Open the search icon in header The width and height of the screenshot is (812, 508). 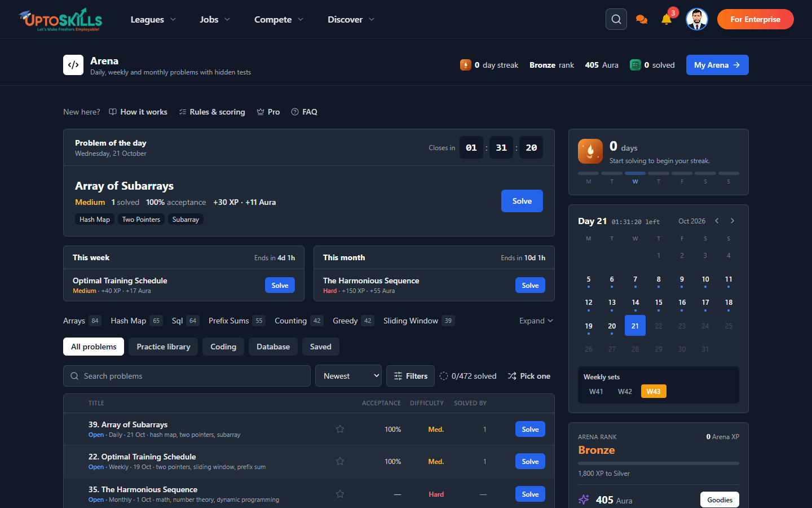pyautogui.click(x=616, y=19)
